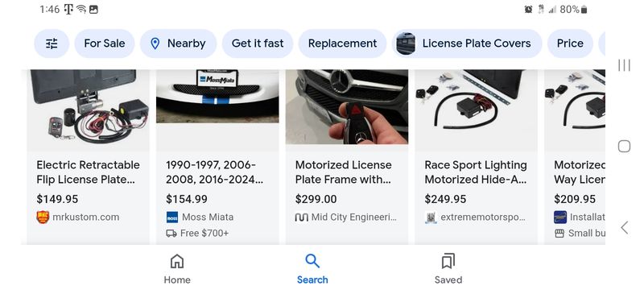Select the License Plate Covers chip

[x=467, y=43]
